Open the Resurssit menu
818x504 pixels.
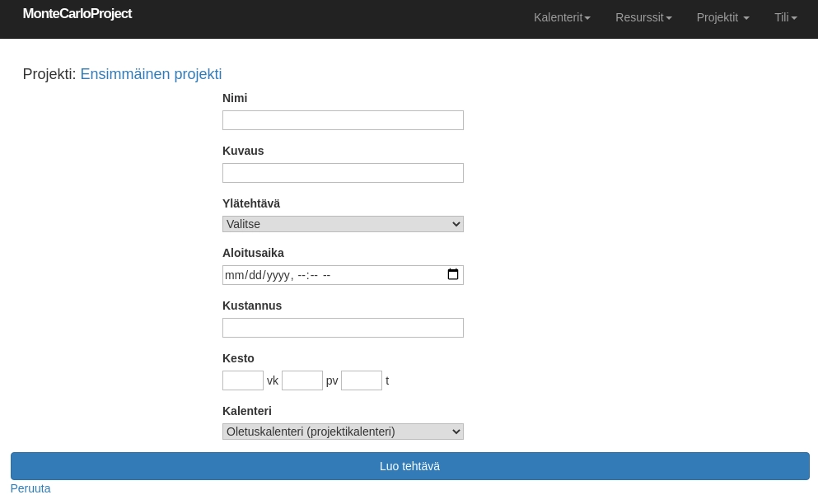coord(643,17)
